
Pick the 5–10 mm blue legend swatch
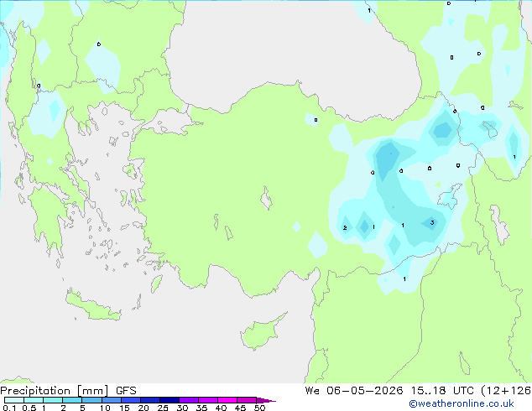click(91, 400)
